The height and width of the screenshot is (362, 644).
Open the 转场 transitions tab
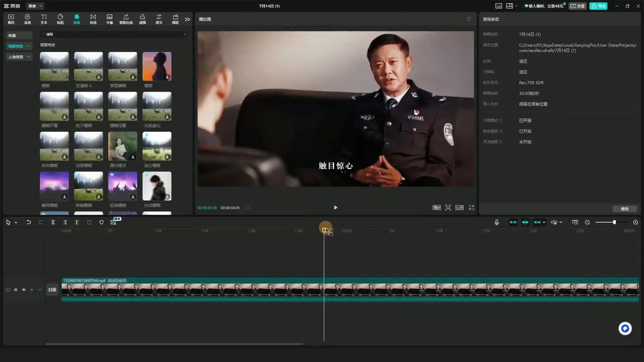(93, 19)
